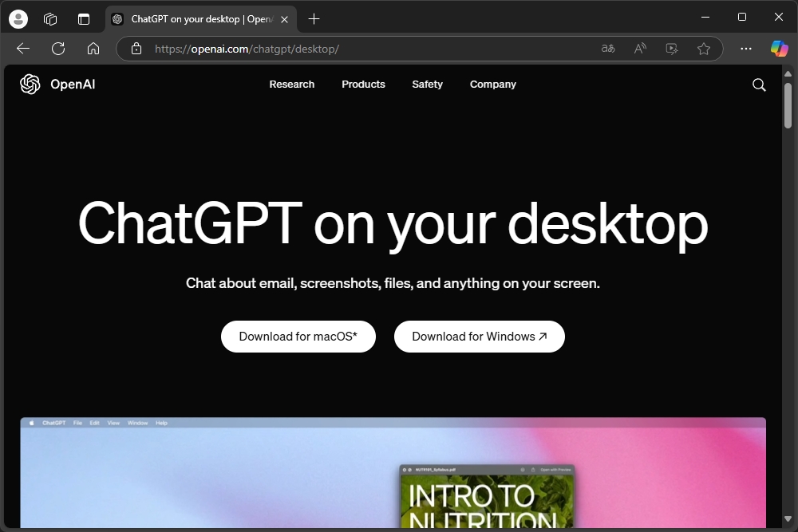
Task: Maximize the browser window
Action: 742,18
